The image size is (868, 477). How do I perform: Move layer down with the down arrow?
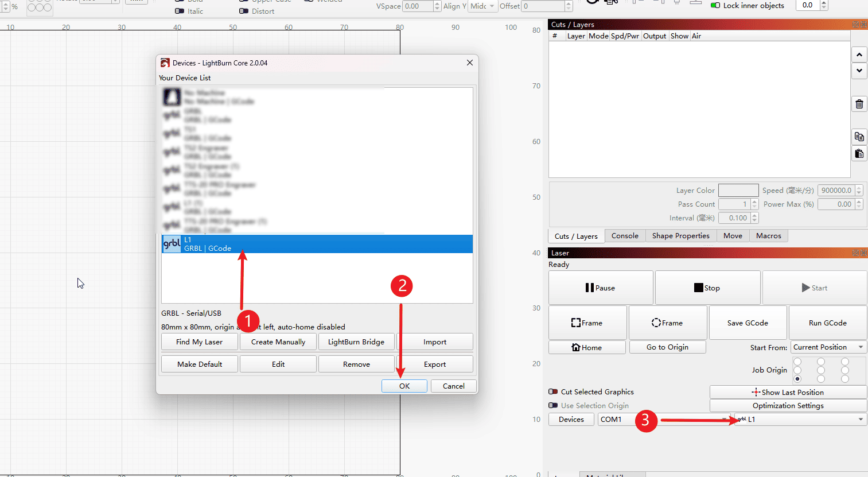[859, 71]
